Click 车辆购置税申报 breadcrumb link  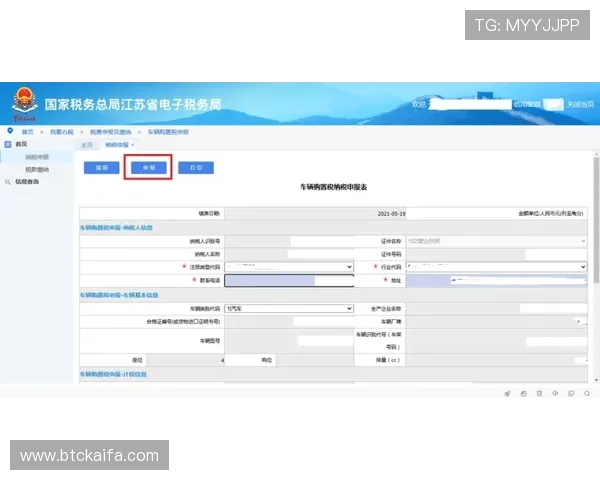coord(168,132)
